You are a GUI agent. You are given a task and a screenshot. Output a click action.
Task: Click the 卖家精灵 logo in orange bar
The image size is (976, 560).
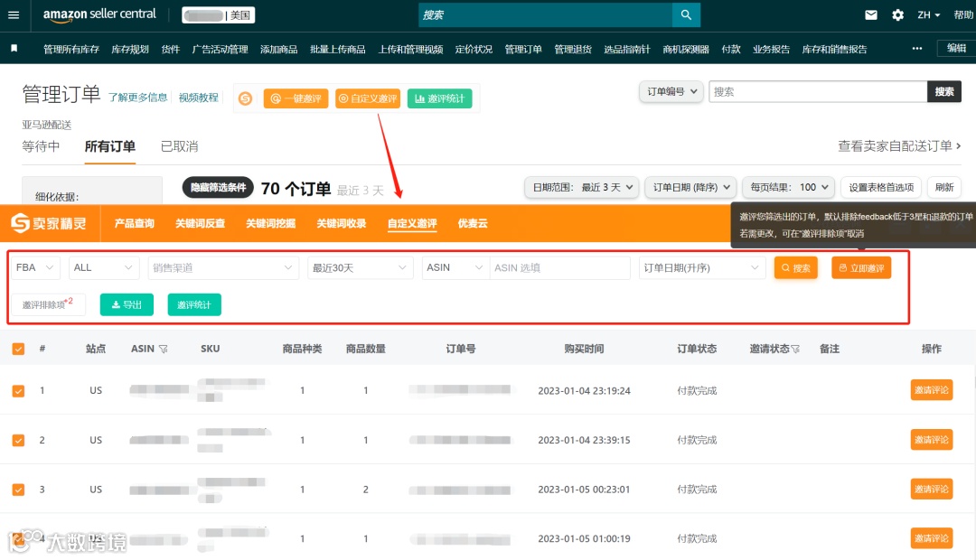[49, 223]
